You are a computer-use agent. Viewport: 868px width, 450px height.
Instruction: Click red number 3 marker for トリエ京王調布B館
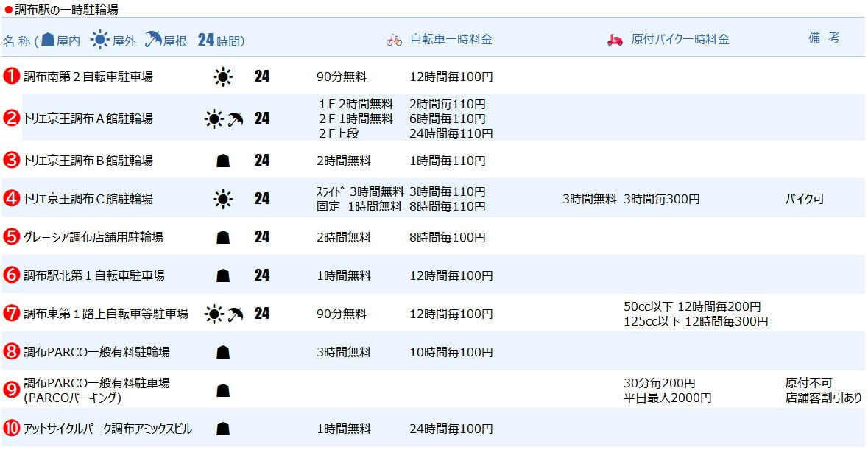coord(11,160)
